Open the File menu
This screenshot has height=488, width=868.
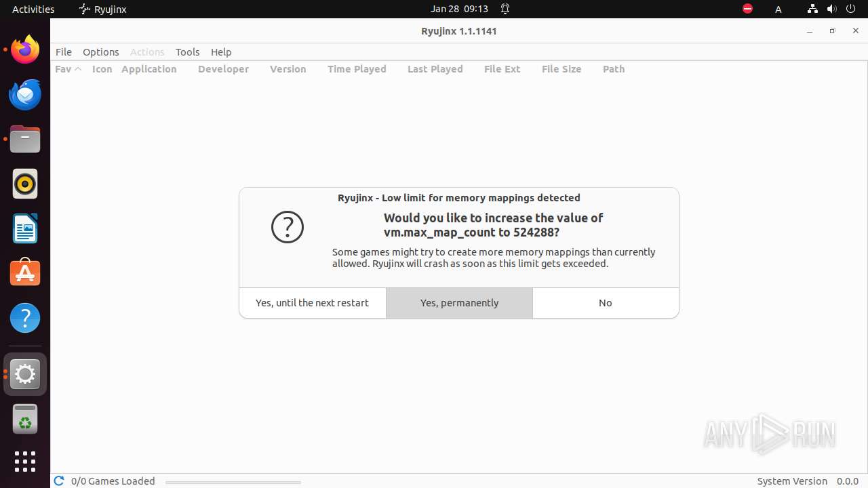pyautogui.click(x=64, y=52)
